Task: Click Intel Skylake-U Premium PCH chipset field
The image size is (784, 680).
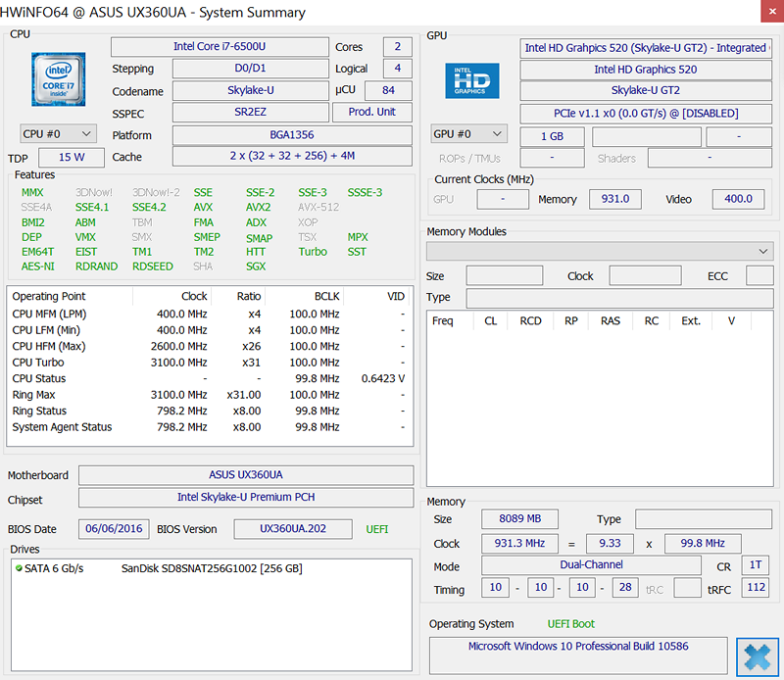Action: (x=246, y=498)
